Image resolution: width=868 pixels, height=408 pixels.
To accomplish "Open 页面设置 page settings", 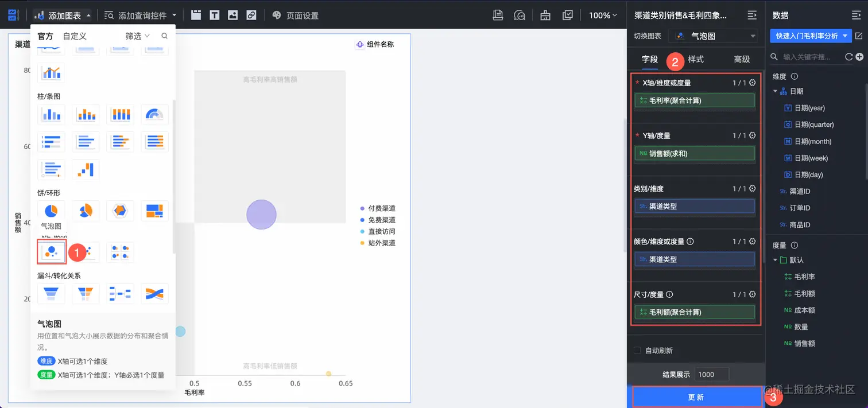I will coord(295,15).
